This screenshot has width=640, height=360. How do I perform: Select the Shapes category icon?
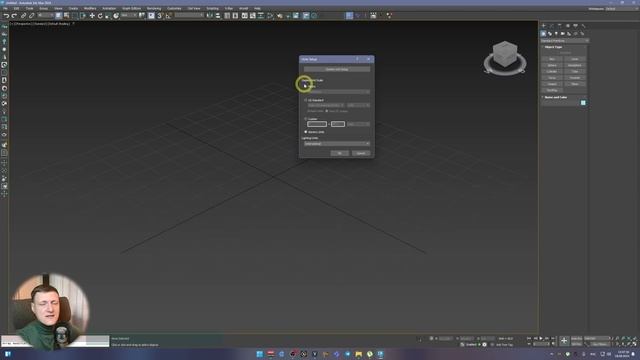[550, 33]
